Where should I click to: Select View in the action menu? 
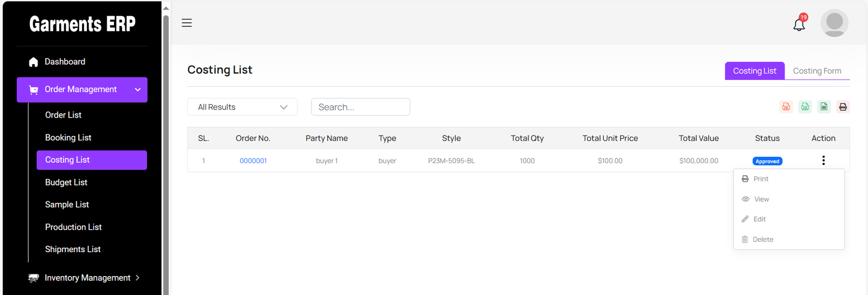761,199
